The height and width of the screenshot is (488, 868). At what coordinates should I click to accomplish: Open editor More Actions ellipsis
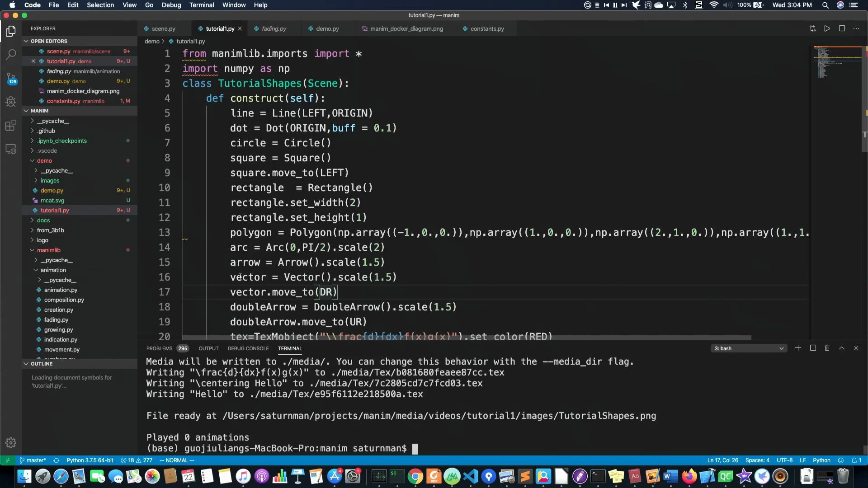tap(856, 28)
